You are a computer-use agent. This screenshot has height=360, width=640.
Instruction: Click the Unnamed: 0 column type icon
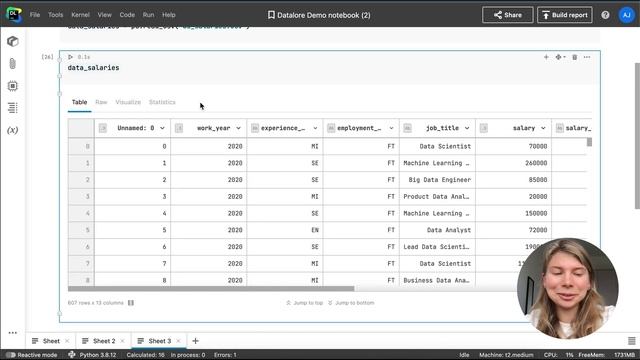pyautogui.click(x=102, y=128)
